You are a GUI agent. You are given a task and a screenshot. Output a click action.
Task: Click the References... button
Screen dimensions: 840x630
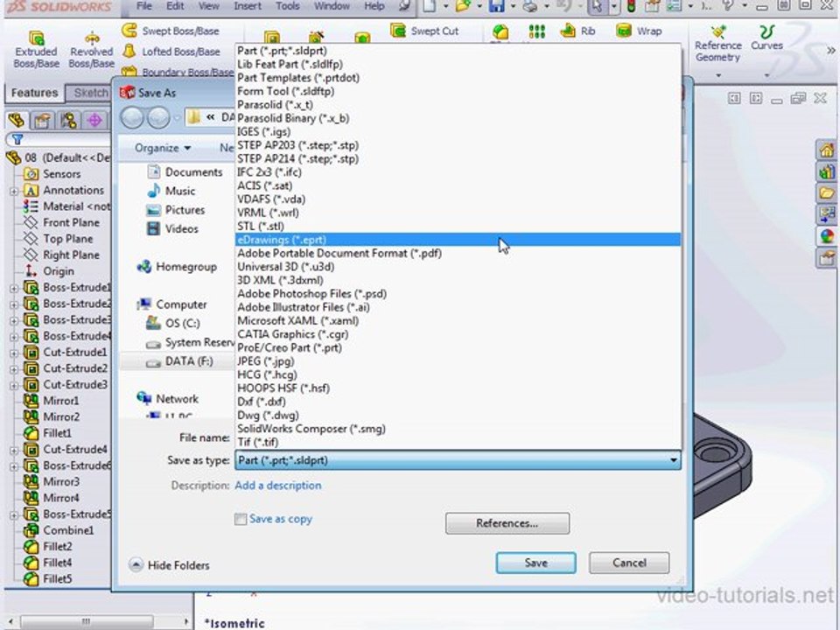point(507,523)
